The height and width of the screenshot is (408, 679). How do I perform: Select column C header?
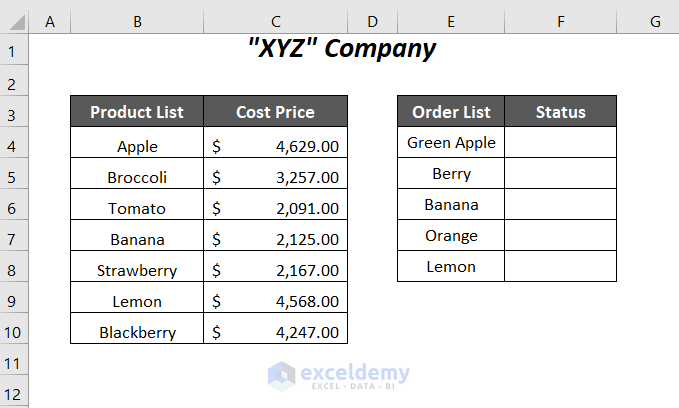275,21
